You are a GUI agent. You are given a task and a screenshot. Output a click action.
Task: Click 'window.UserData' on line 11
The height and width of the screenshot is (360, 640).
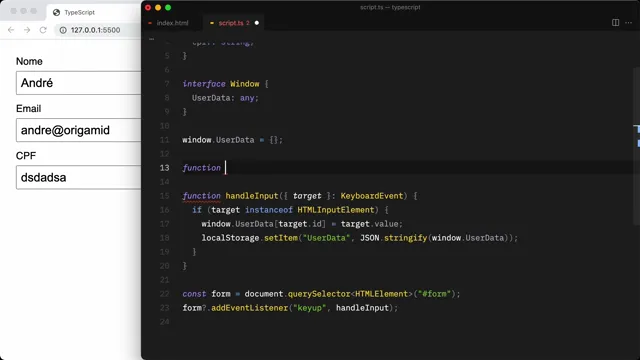(218, 140)
